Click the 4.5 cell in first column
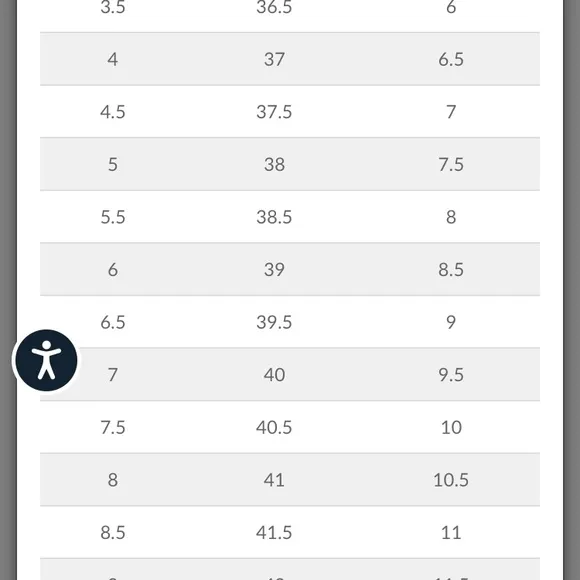580x580 pixels. click(x=113, y=112)
